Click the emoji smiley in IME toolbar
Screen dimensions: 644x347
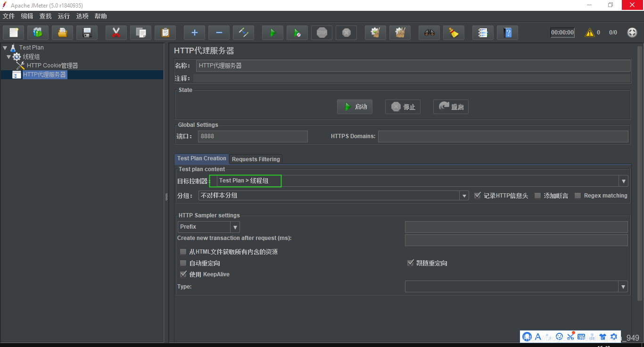pyautogui.click(x=560, y=337)
